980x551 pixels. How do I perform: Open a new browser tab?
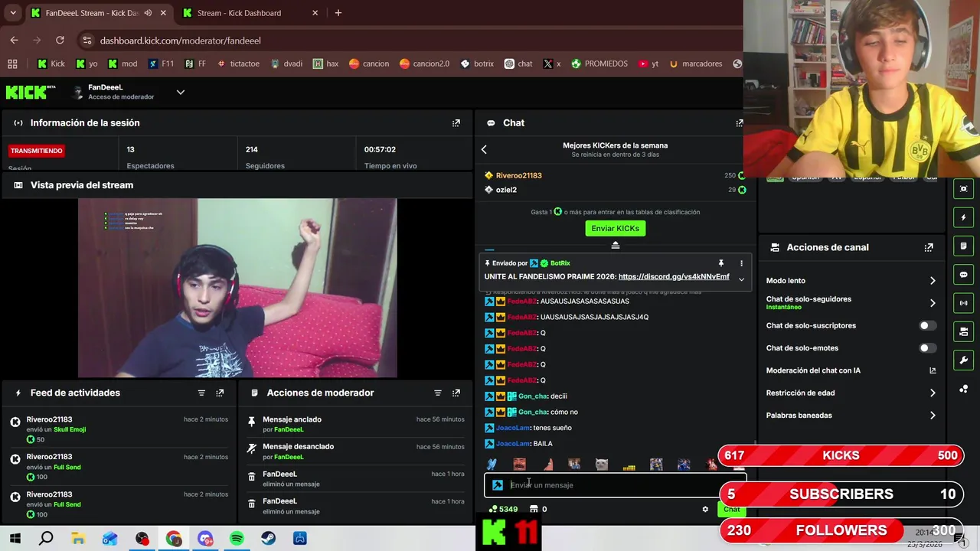coord(338,13)
